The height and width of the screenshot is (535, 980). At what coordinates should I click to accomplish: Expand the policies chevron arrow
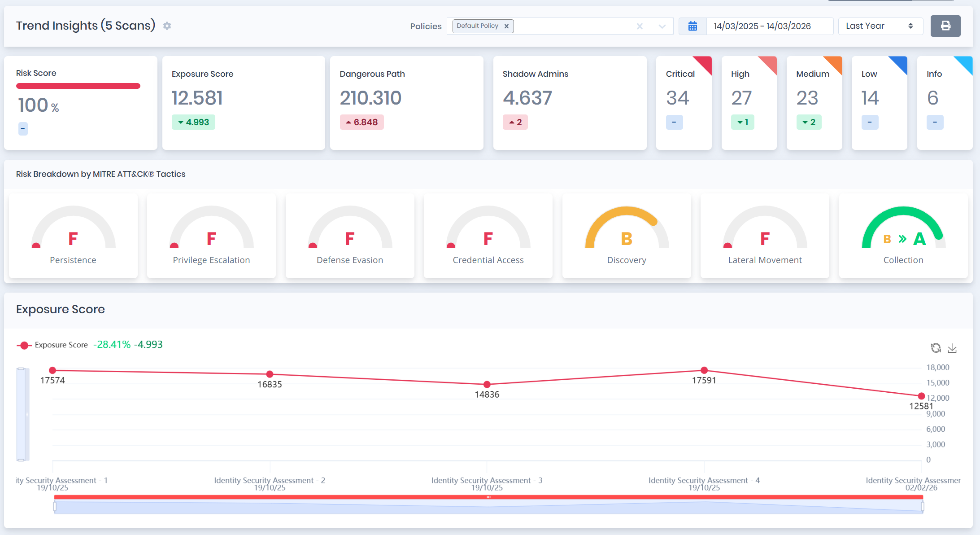662,26
